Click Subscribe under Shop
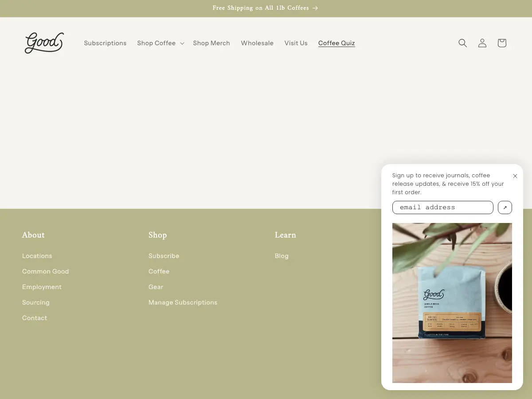The width and height of the screenshot is (532, 399). pyautogui.click(x=164, y=256)
